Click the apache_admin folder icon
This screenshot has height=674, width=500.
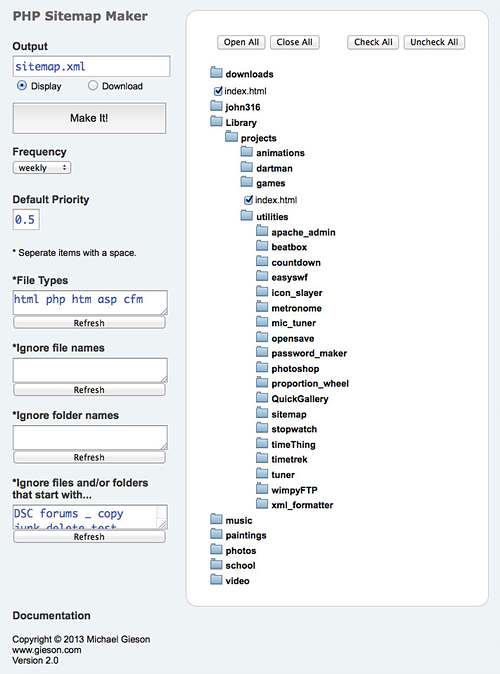pos(262,231)
